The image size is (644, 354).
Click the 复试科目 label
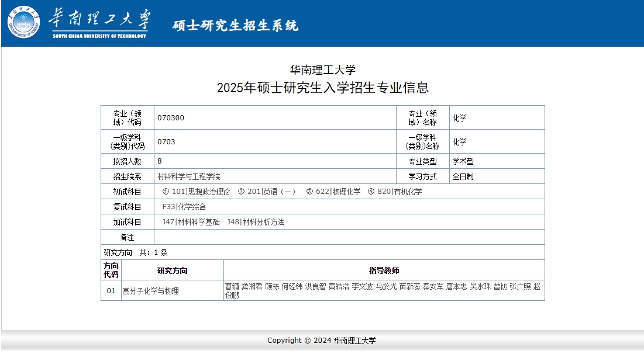[128, 207]
